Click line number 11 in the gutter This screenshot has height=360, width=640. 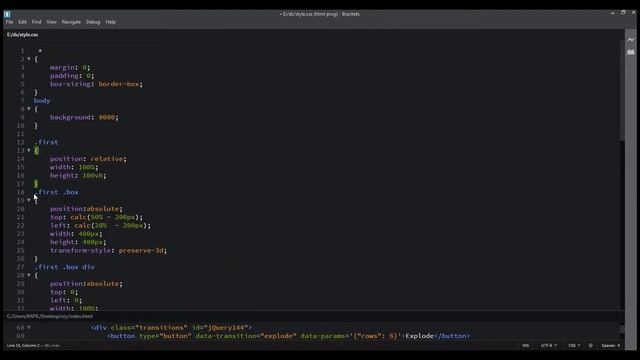pos(20,134)
